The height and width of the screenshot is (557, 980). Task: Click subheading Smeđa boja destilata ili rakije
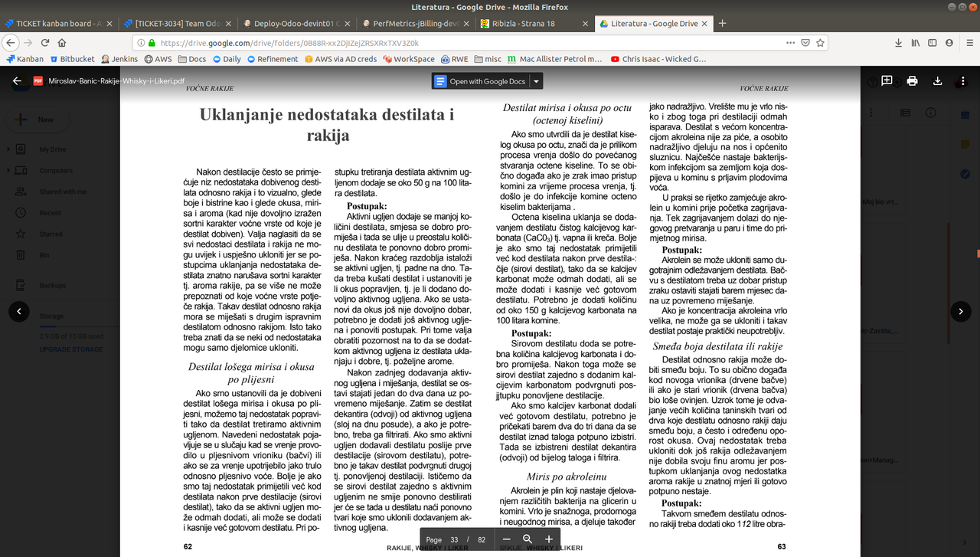[x=717, y=346]
